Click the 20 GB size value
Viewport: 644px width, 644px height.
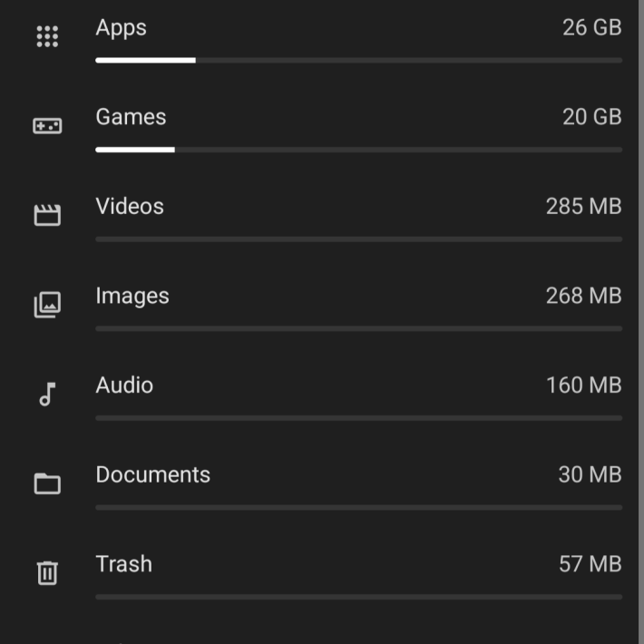click(x=591, y=117)
